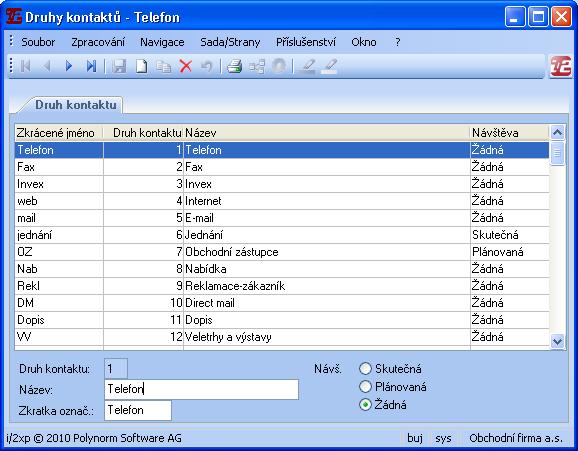Open the Soubor menu

coord(38,42)
